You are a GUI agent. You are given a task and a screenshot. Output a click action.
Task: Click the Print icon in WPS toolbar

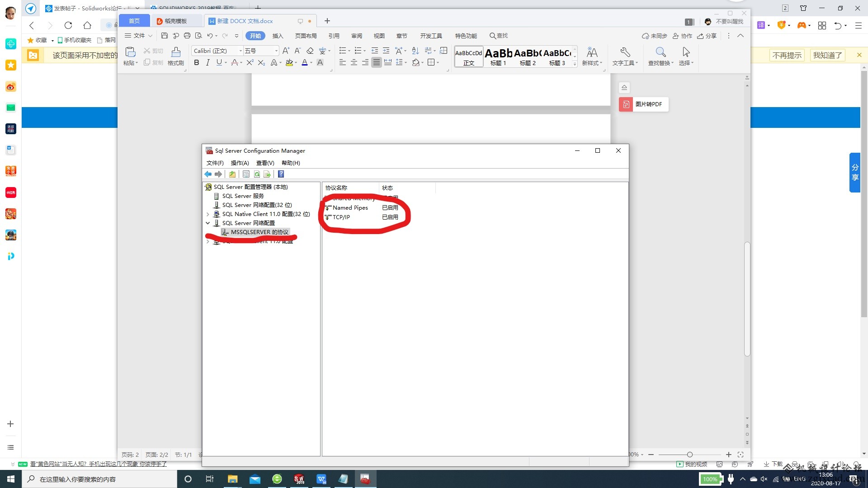pos(187,36)
